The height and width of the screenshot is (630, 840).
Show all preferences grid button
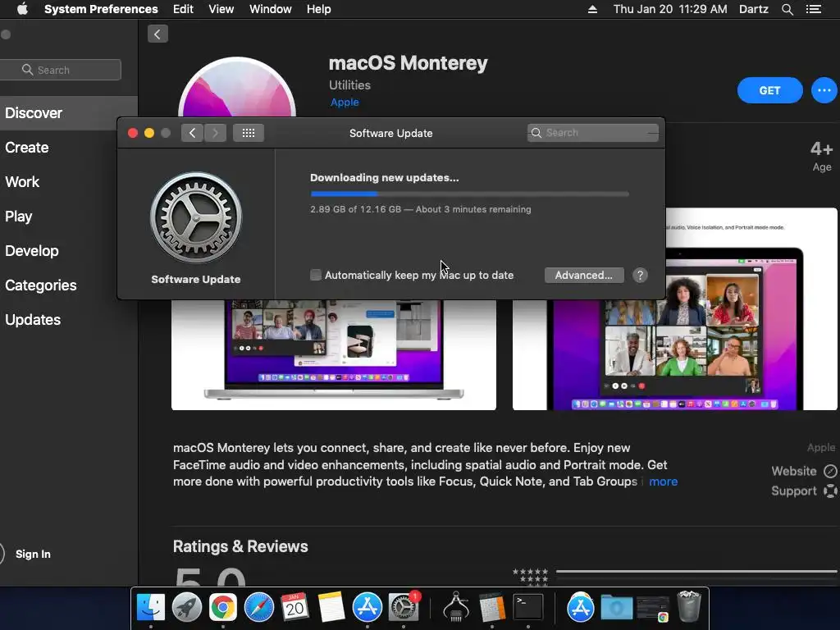point(248,133)
